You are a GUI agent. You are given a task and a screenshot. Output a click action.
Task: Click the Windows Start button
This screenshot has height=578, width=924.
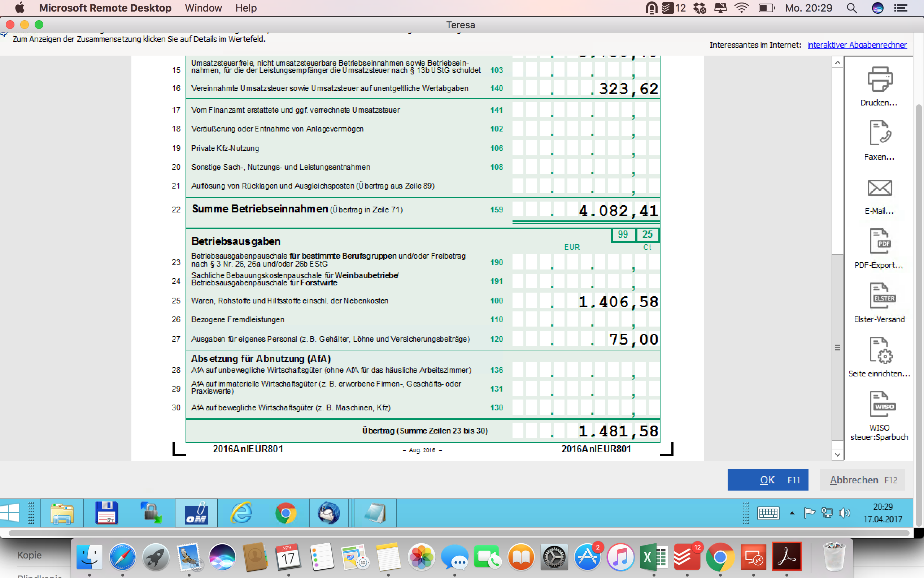(x=10, y=512)
